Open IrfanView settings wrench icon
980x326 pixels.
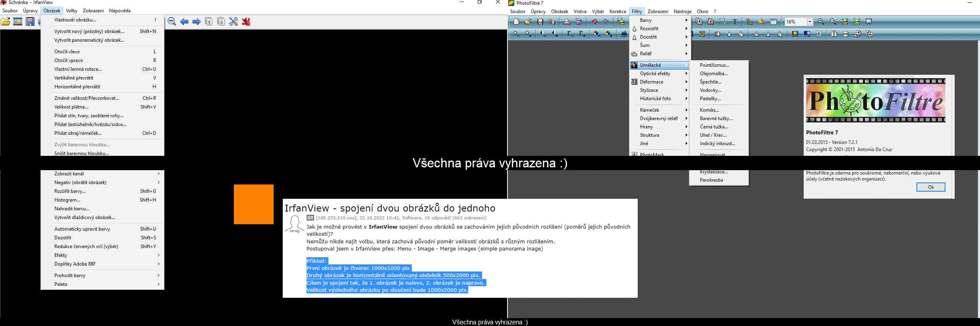coord(233,21)
